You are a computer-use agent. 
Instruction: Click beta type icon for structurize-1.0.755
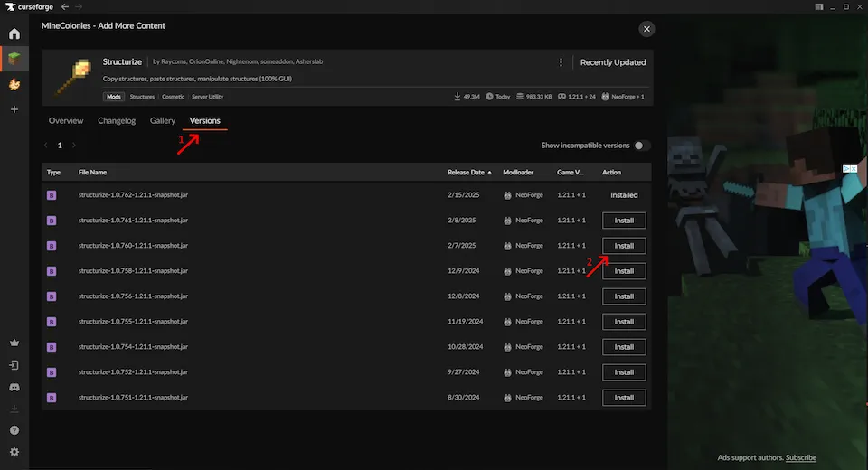52,322
